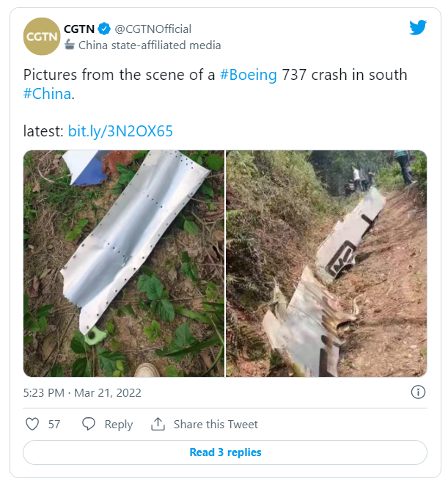Open the left wreckage photo
Viewport: 448px width, 484px height.
[124, 263]
